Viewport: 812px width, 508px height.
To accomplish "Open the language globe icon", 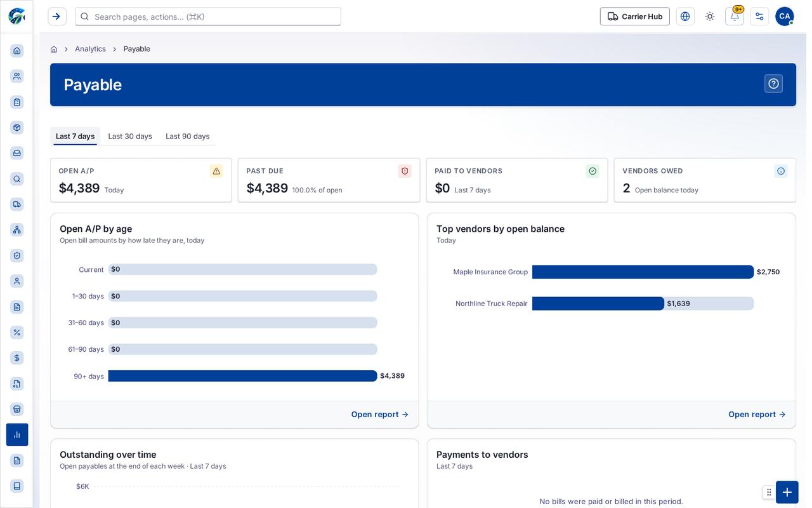I will point(685,17).
